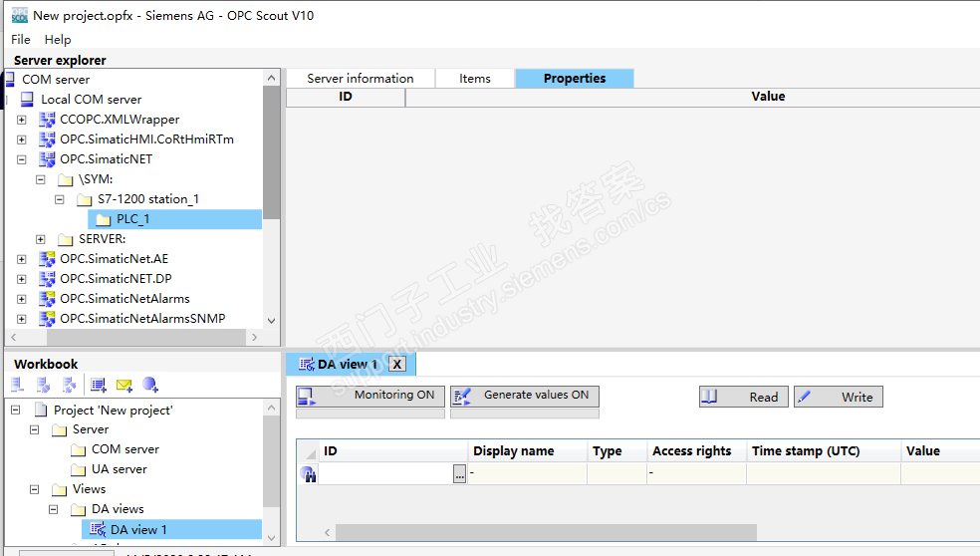Image resolution: width=980 pixels, height=556 pixels.
Task: Click the \SYM: folder icon
Action: (x=65, y=180)
